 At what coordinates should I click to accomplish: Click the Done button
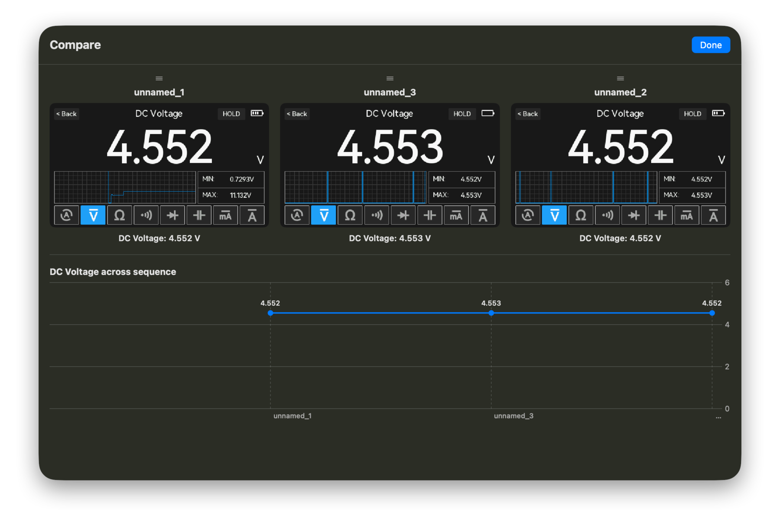(x=711, y=45)
